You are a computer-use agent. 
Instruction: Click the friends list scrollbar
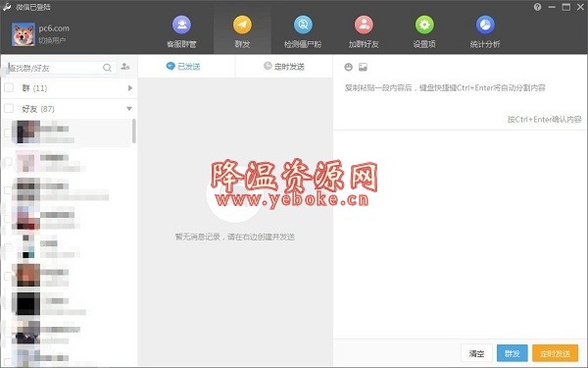[x=134, y=131]
